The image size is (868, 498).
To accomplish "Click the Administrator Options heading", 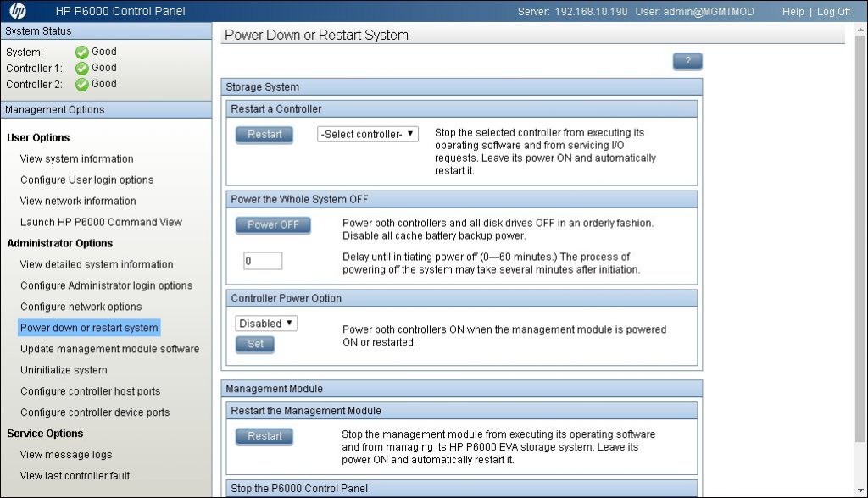I will click(x=60, y=243).
